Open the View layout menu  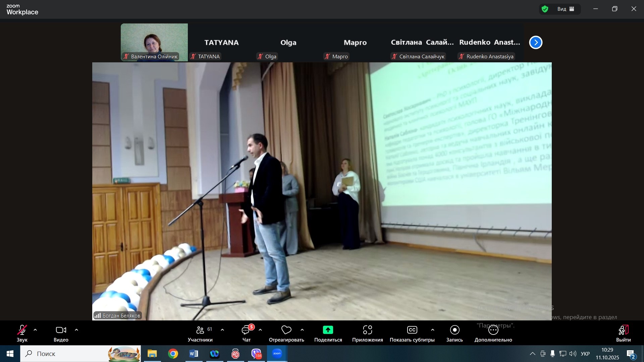[x=566, y=9]
